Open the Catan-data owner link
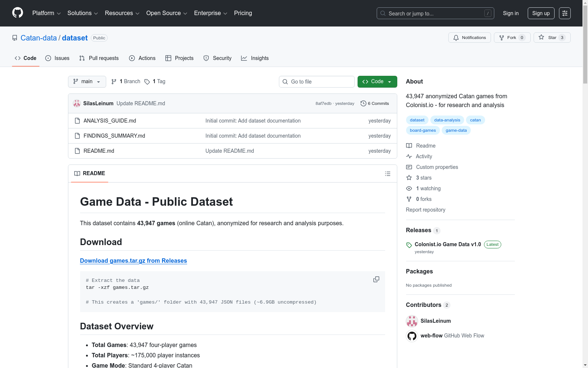 (x=39, y=38)
